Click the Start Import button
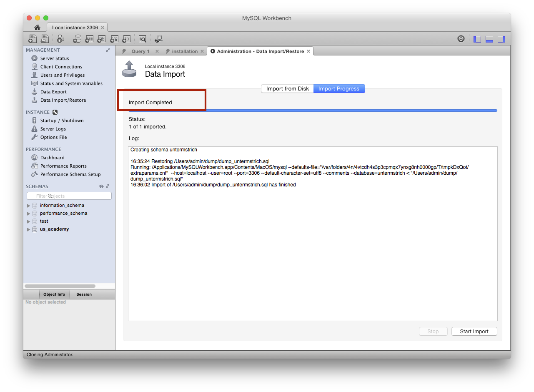 [474, 332]
